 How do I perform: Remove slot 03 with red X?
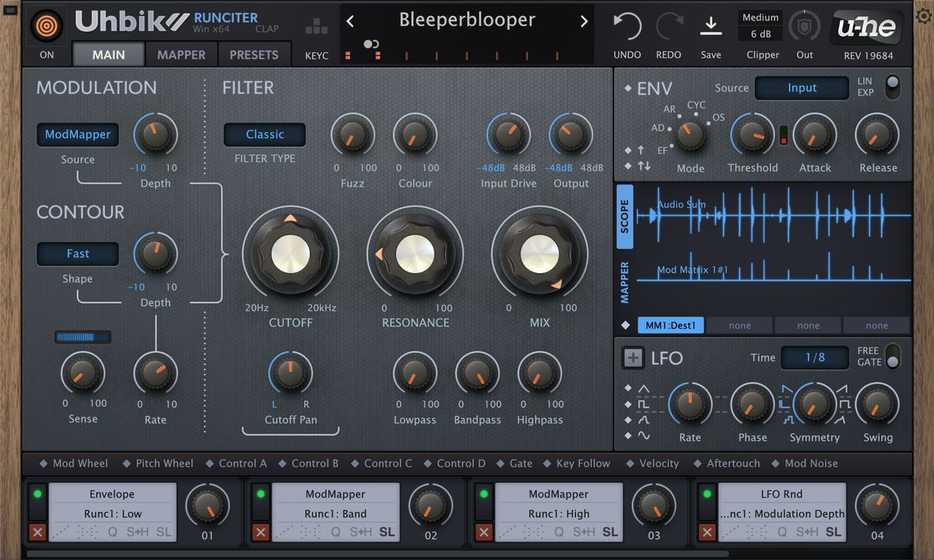click(x=483, y=532)
